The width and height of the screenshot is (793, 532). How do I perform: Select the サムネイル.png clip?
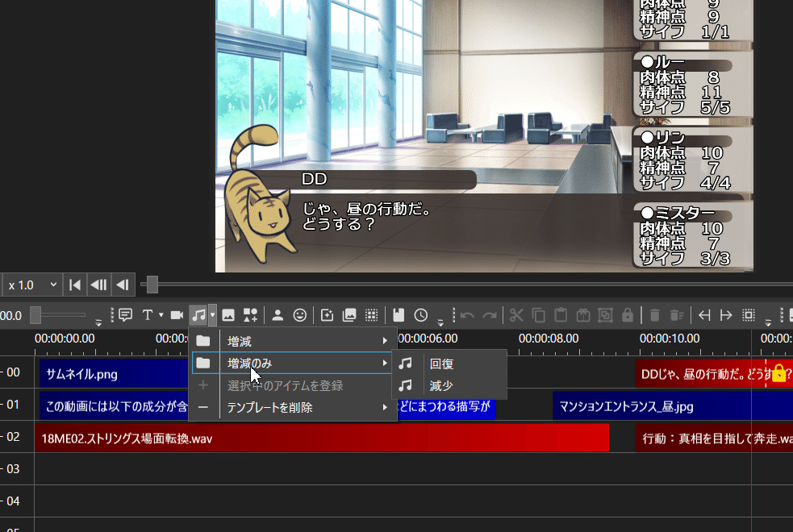[114, 374]
